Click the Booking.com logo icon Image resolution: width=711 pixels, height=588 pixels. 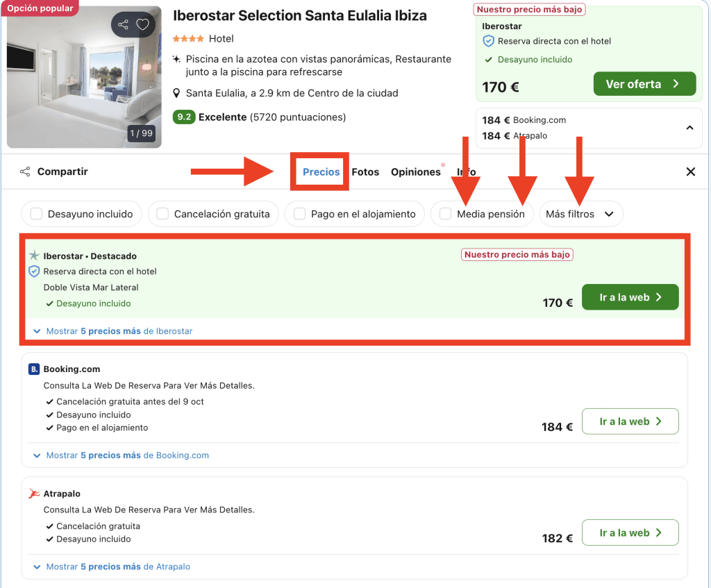tap(33, 369)
